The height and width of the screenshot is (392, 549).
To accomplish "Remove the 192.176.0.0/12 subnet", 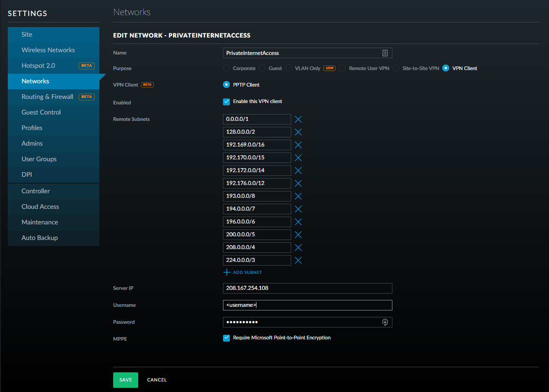I will click(x=298, y=184).
